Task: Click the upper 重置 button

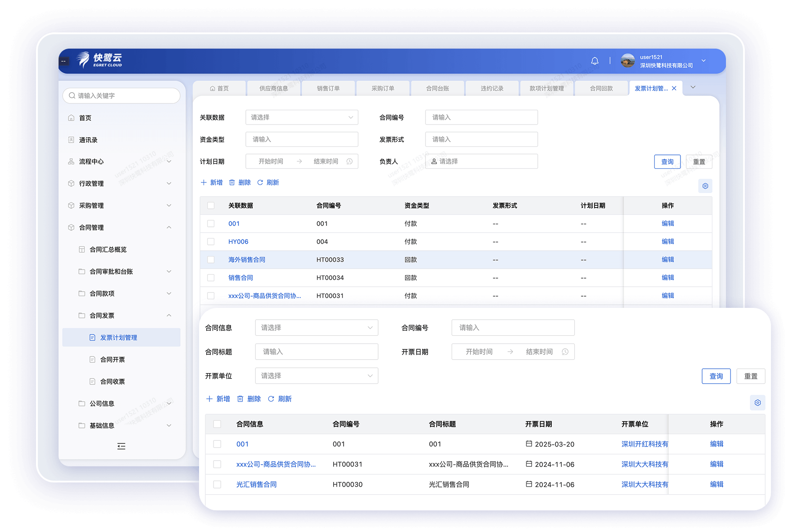Action: [x=699, y=162]
